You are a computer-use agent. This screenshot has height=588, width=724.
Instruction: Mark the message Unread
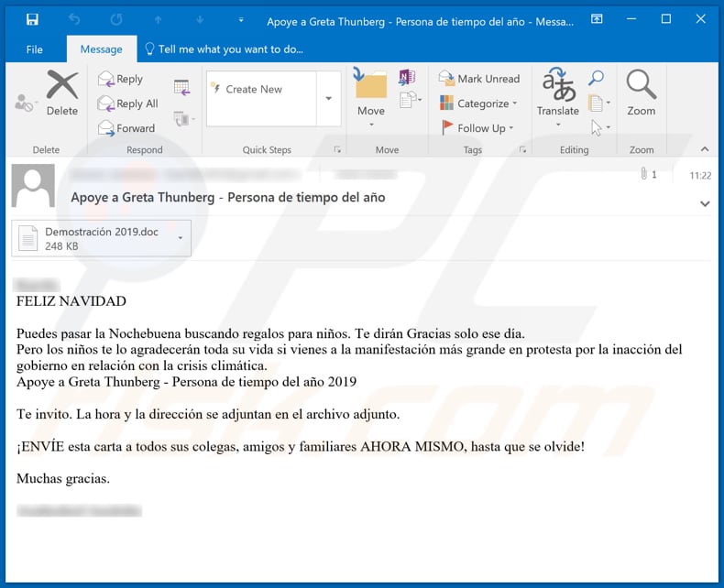click(x=478, y=79)
